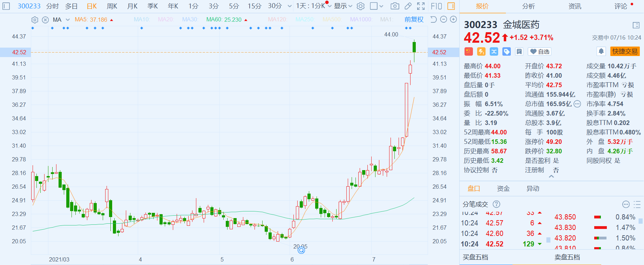Image resolution: width=644 pixels, height=265 pixels.
Task: Open the screenshot camera tool
Action: tap(395, 6)
